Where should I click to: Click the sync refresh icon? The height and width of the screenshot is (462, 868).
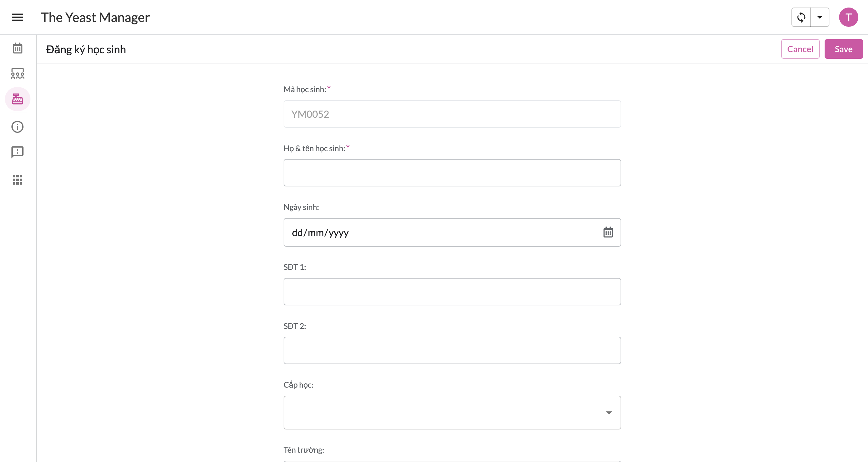tap(801, 17)
